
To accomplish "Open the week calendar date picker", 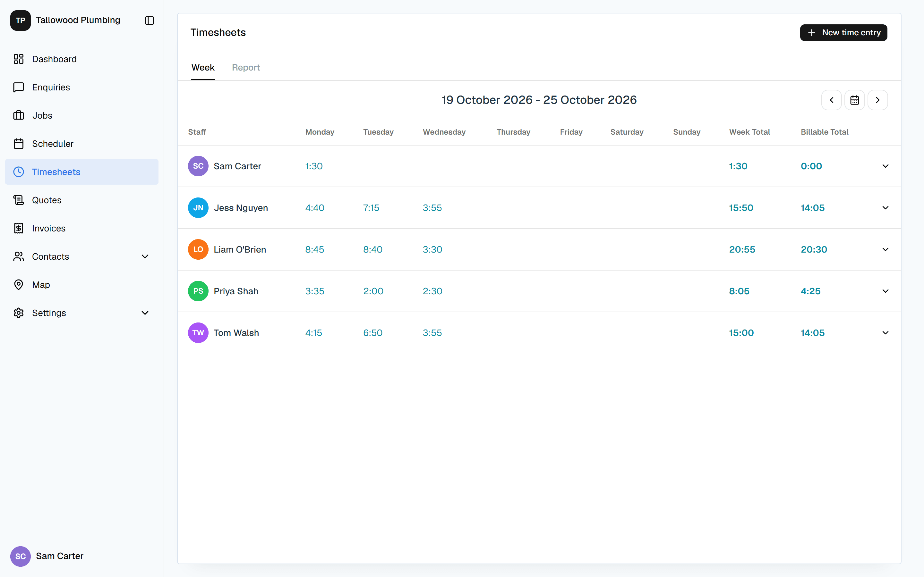I will 854,100.
